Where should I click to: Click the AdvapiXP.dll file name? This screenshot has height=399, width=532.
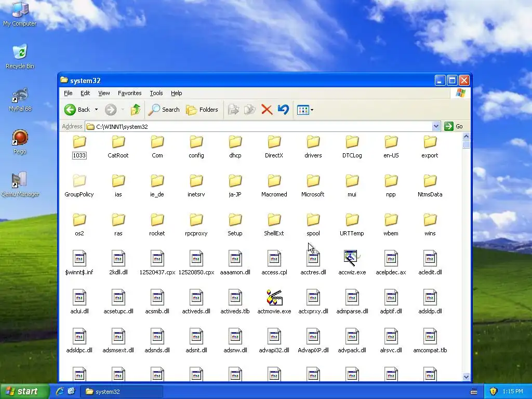313,350
